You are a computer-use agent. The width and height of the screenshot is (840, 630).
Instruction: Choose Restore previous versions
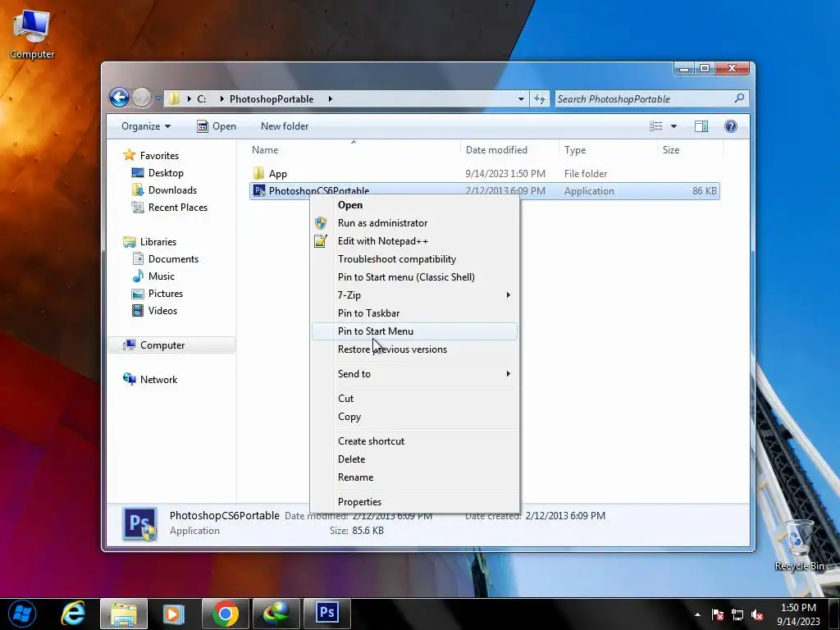414,349
